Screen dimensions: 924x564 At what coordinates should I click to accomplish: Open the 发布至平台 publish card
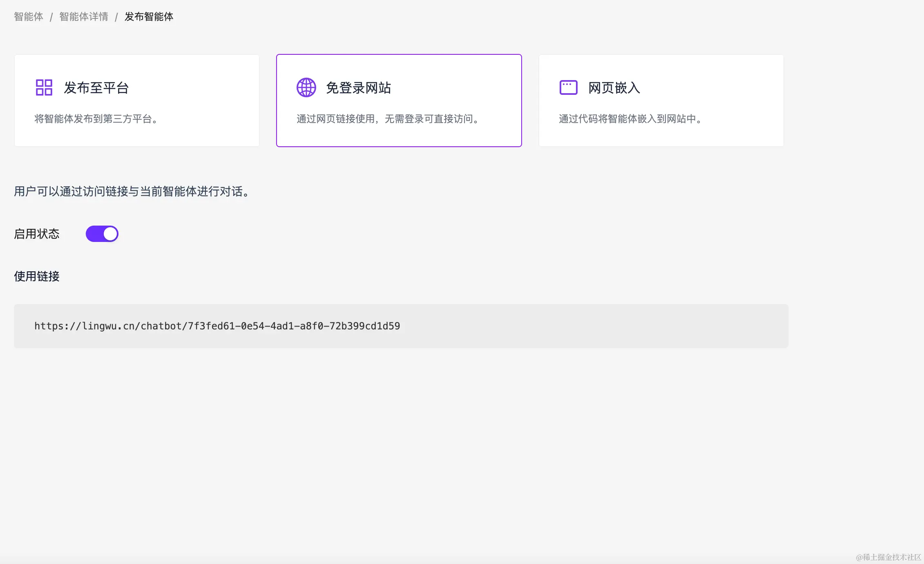[136, 101]
